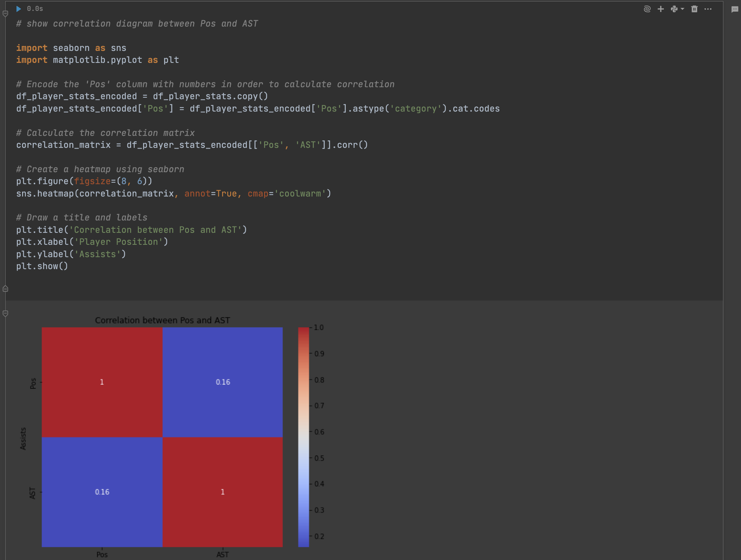Open the AI assistant spiral icon

(x=647, y=9)
